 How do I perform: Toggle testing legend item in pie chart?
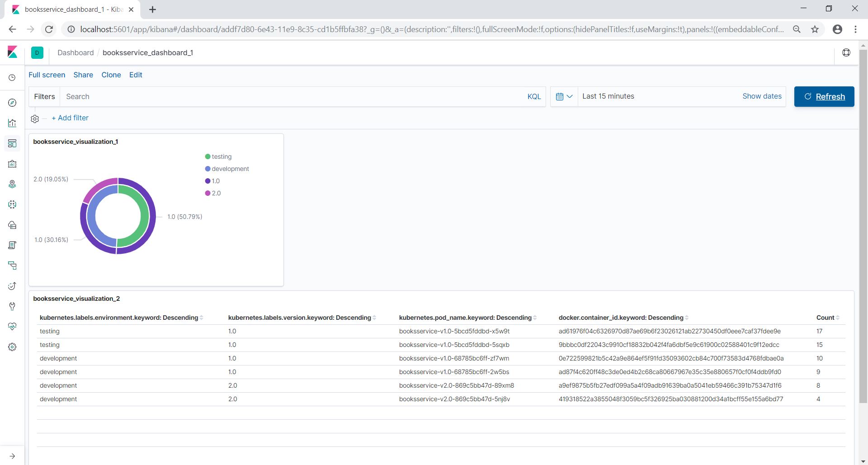221,157
